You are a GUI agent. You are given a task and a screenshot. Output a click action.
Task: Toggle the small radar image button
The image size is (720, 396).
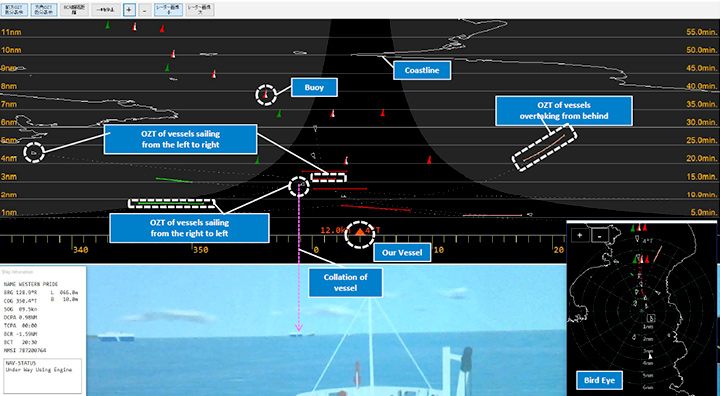[x=168, y=10]
